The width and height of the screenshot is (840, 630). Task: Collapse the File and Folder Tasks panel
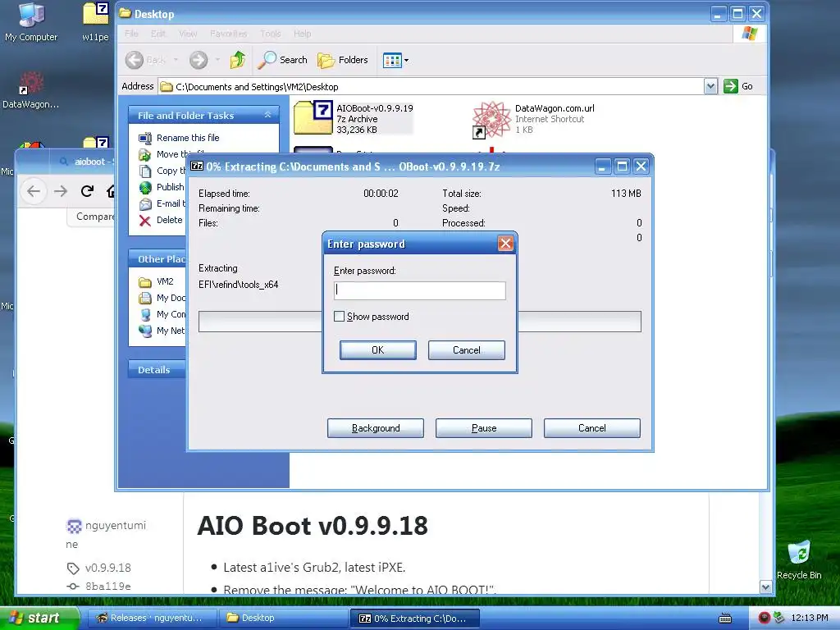tap(268, 115)
